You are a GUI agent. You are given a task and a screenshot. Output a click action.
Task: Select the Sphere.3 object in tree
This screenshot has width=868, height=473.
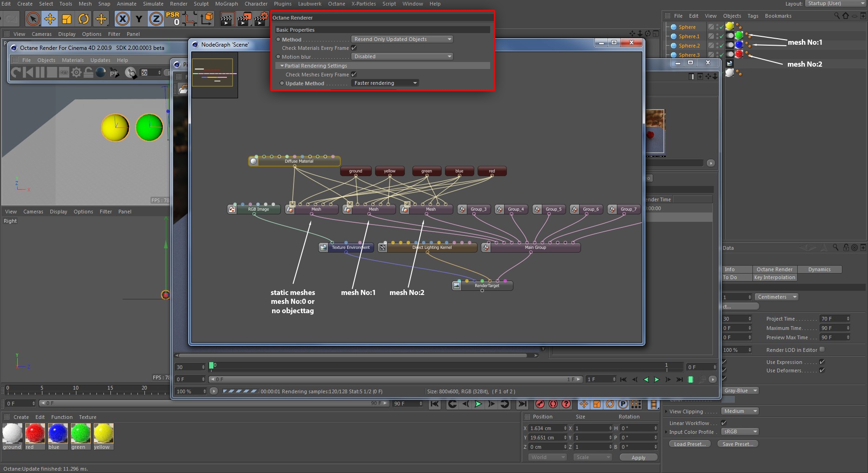click(689, 55)
